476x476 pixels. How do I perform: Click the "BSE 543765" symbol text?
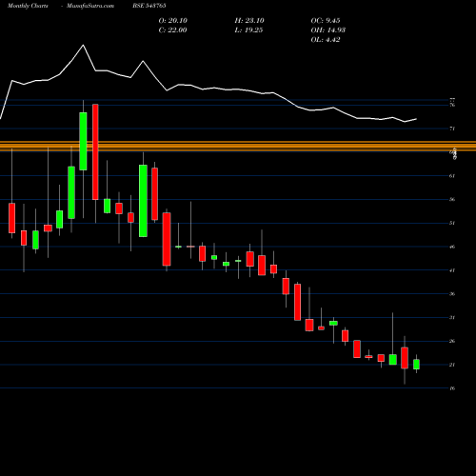149,6
